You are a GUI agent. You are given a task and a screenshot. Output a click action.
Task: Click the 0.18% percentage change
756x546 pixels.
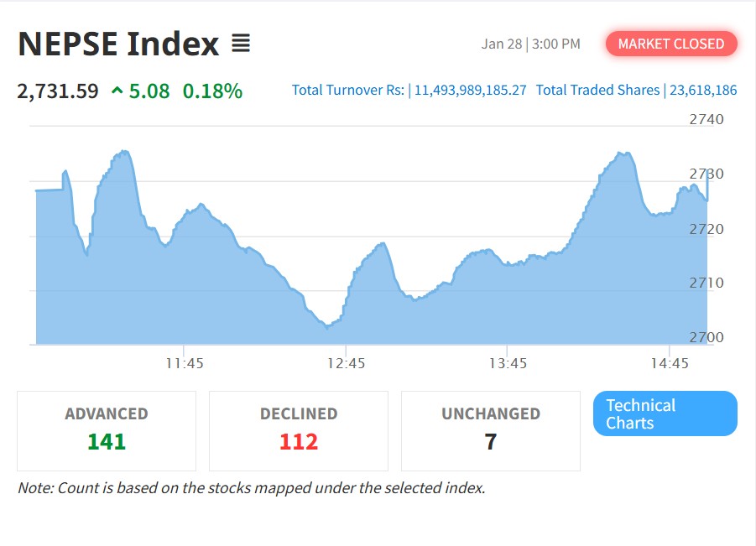pyautogui.click(x=212, y=91)
